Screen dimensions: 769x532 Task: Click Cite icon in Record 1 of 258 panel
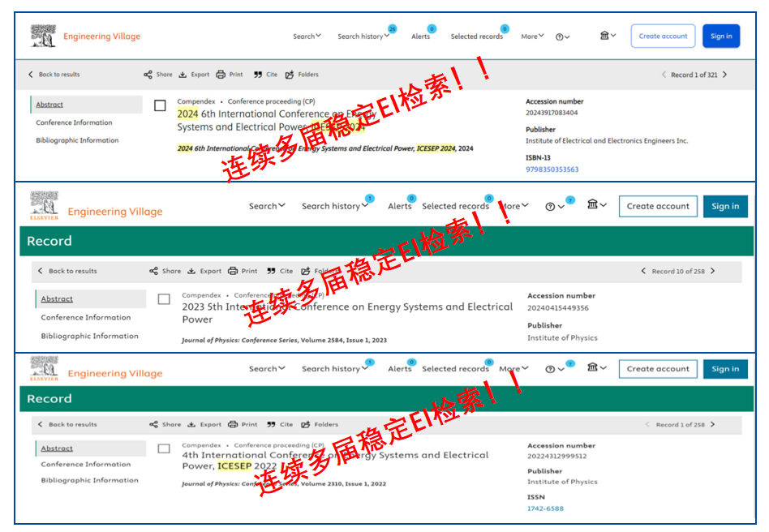271,425
